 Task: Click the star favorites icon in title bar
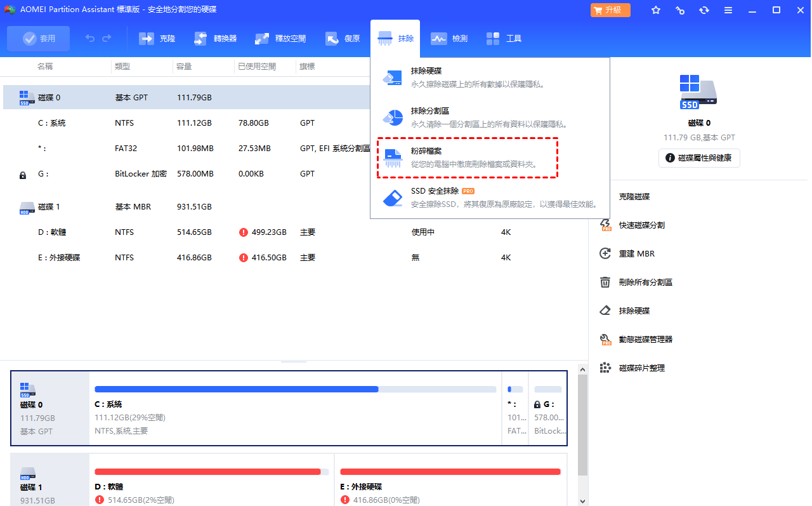[656, 10]
